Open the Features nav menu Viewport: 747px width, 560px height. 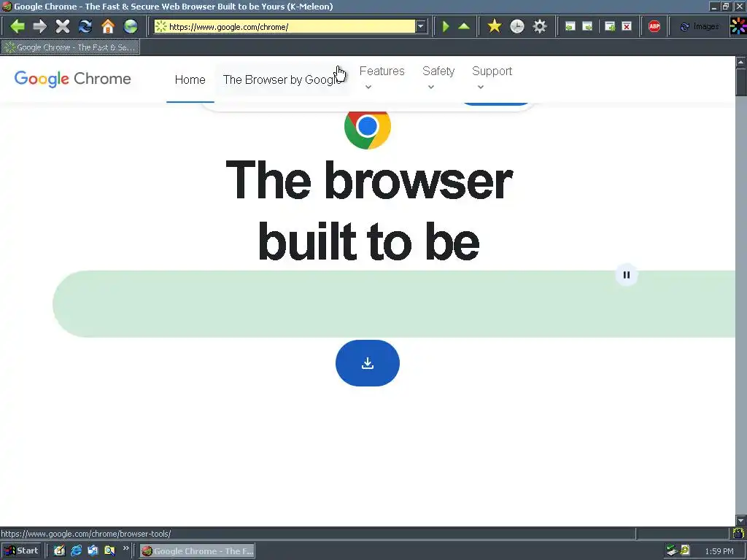[382, 71]
